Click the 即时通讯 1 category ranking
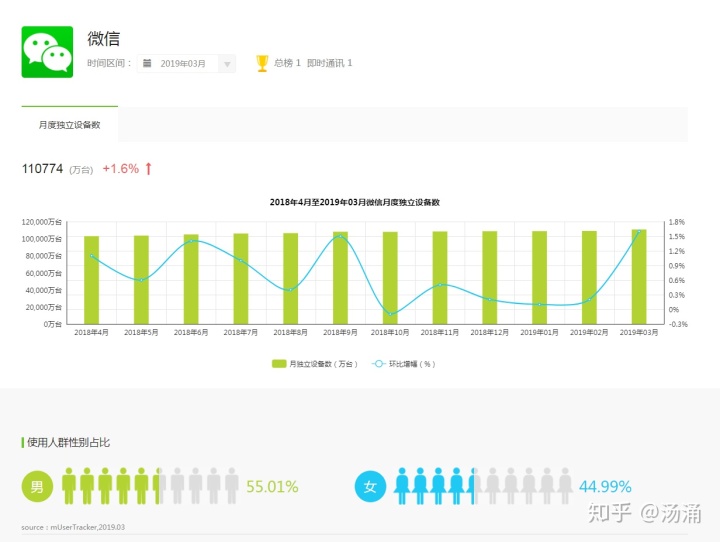 329,63
